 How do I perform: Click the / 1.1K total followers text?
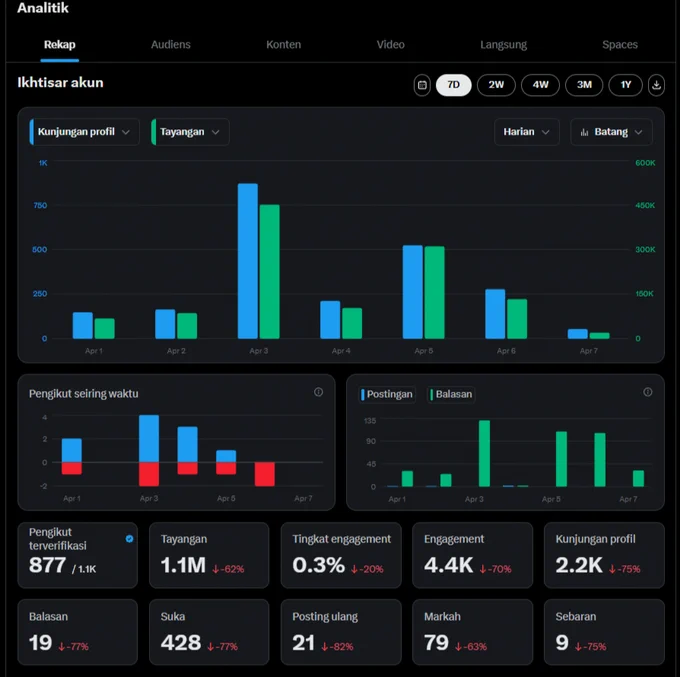(84, 569)
